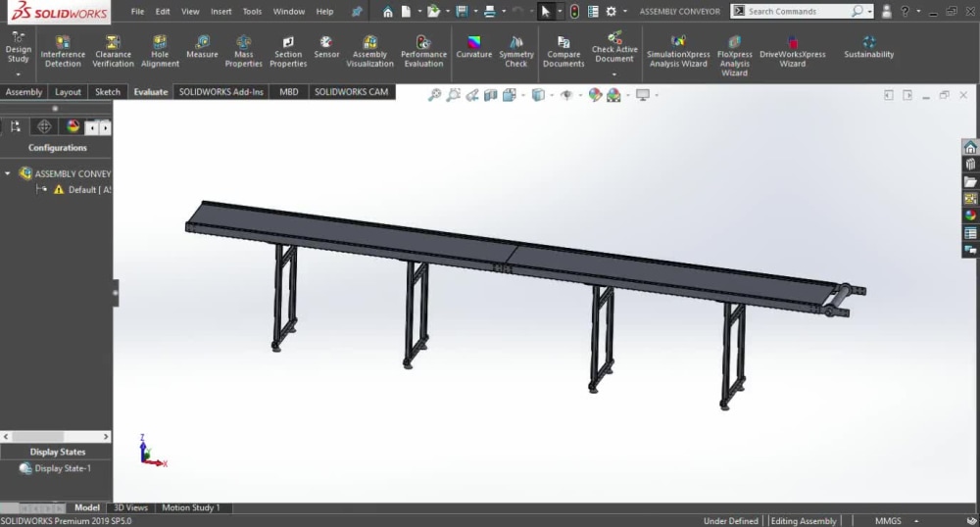Click Check Active Document
This screenshot has width=980, height=527.
tap(614, 47)
